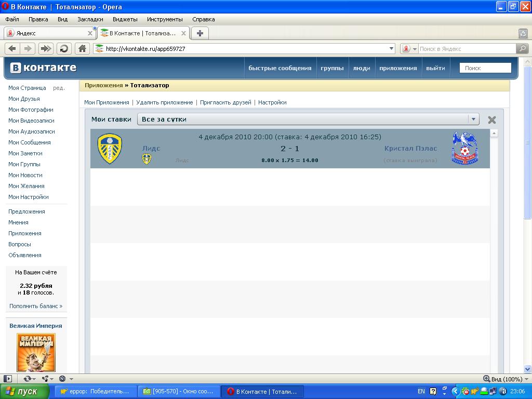
Task: Close the Яндекс tab
Action: pos(90,33)
